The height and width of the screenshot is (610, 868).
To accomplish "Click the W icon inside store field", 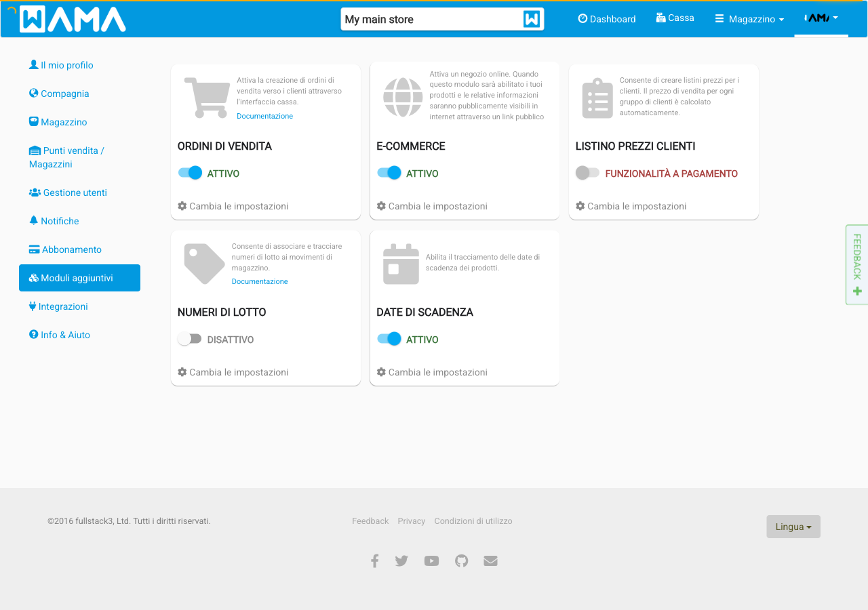I will click(532, 19).
